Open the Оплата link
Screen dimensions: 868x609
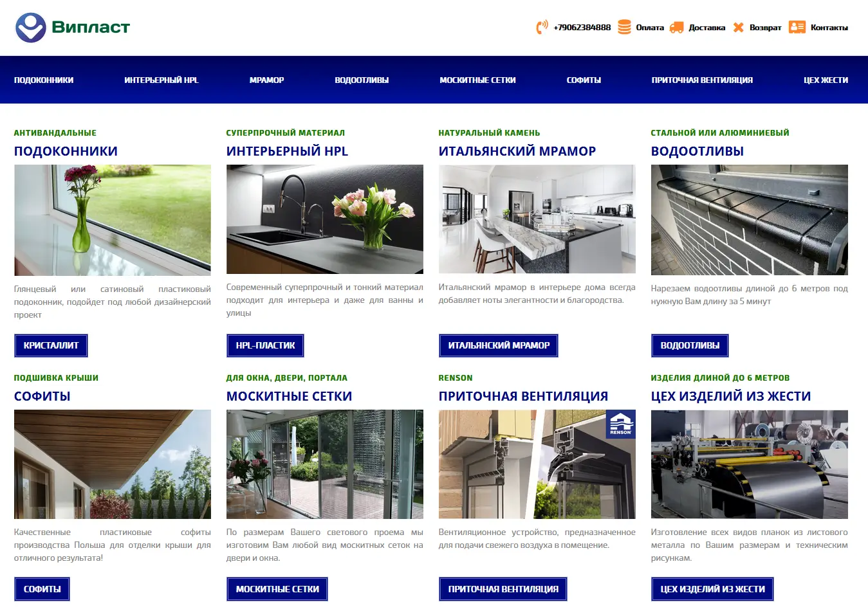click(650, 28)
